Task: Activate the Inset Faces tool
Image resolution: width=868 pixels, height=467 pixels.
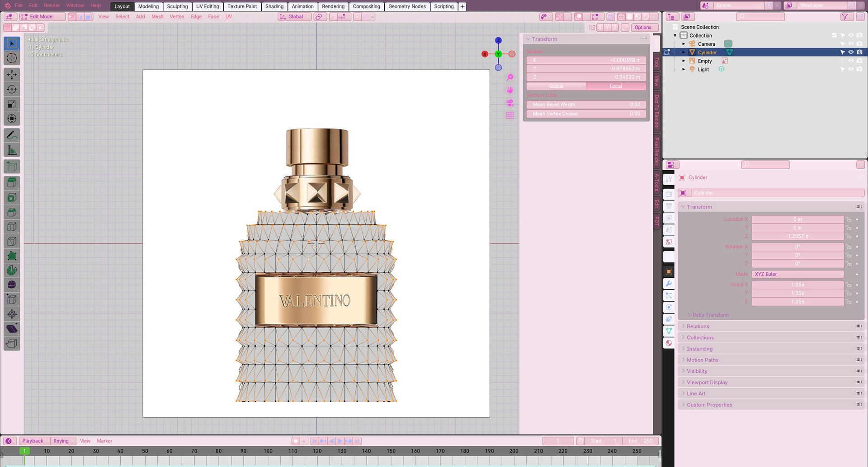Action: (x=12, y=198)
